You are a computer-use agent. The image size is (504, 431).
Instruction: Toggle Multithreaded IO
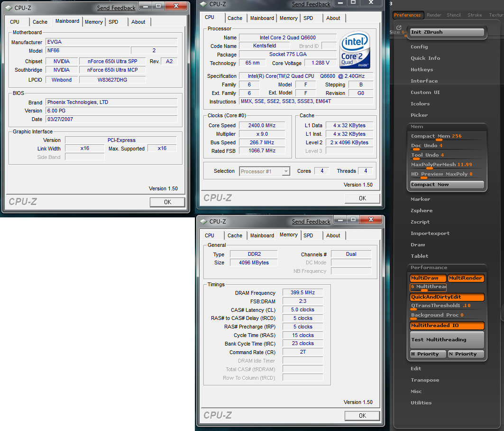[x=447, y=326]
